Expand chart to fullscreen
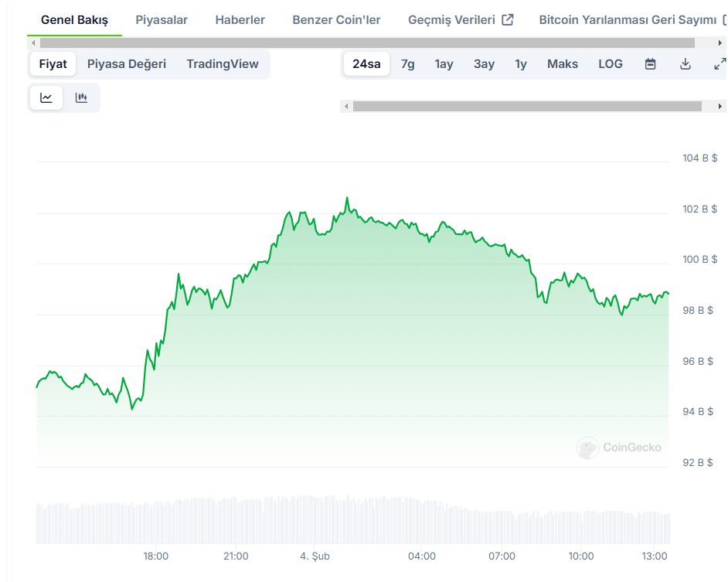Screen dimensions: 728x582 click(719, 64)
